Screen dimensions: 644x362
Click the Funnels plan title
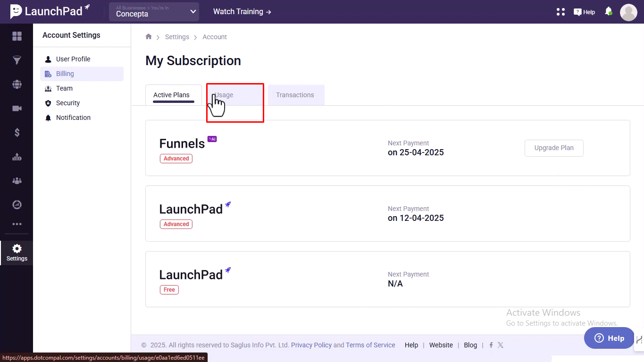[182, 143]
